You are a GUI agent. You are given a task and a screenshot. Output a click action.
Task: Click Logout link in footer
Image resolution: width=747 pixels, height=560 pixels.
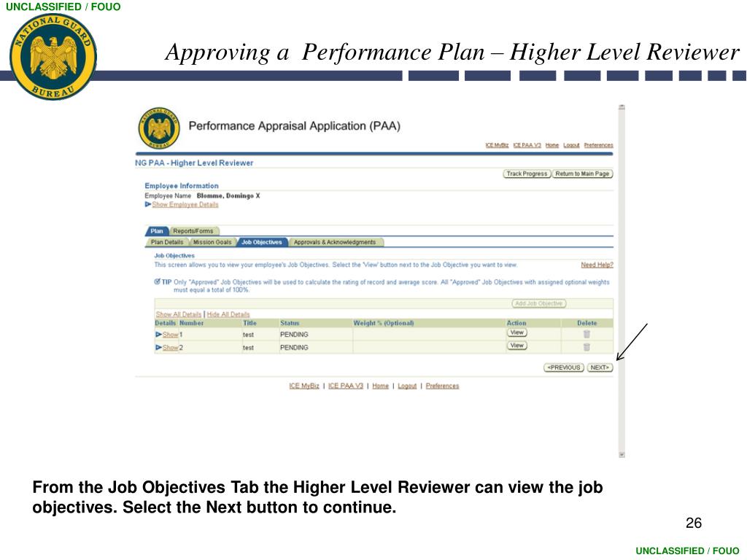[407, 386]
